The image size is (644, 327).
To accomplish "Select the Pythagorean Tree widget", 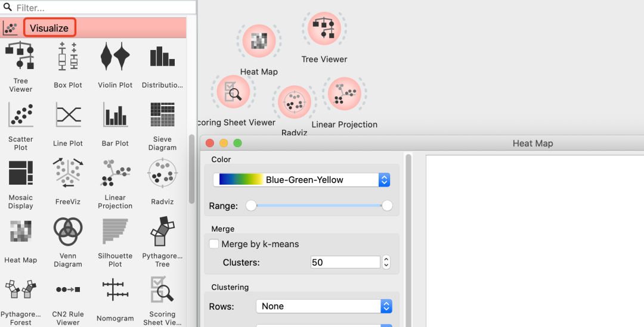I will coord(162,242).
